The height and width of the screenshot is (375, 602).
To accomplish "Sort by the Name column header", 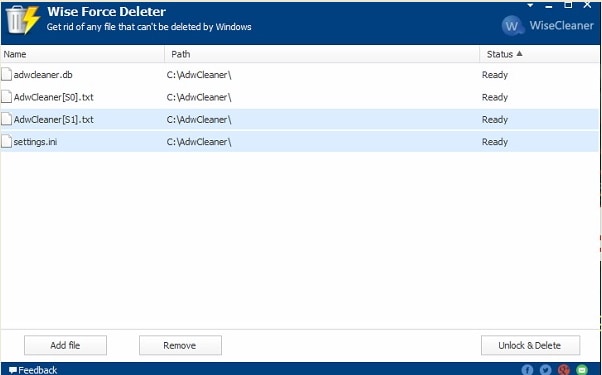I will click(x=83, y=54).
